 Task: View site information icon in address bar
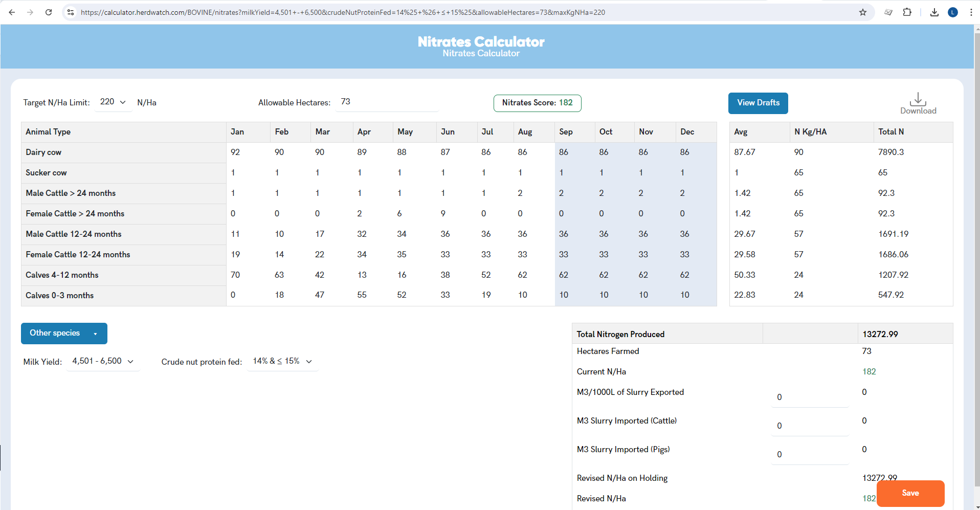coord(71,12)
